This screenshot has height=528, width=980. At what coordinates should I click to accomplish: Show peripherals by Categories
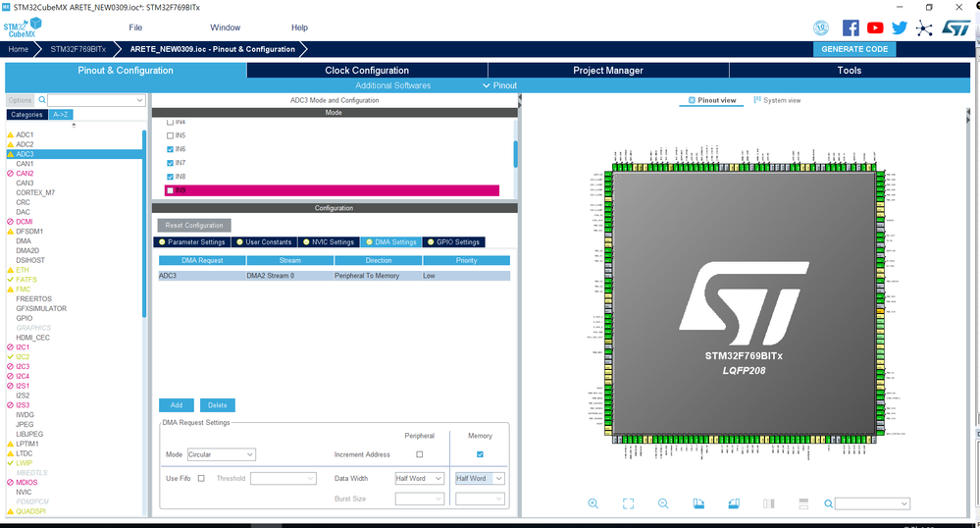26,115
